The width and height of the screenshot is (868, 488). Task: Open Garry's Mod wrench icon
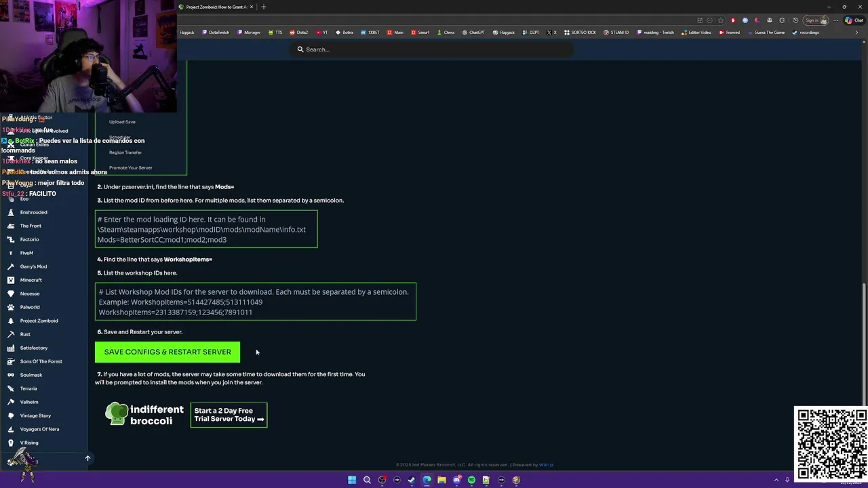coord(11,266)
